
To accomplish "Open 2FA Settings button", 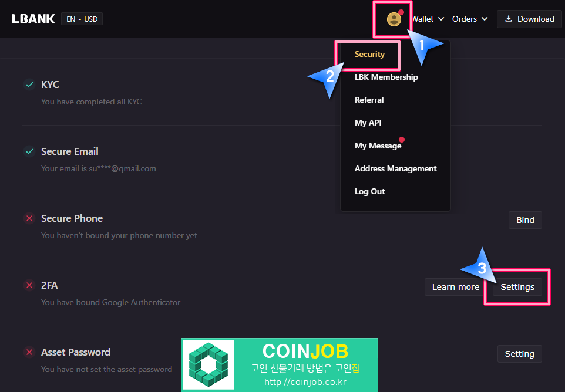I will point(517,287).
